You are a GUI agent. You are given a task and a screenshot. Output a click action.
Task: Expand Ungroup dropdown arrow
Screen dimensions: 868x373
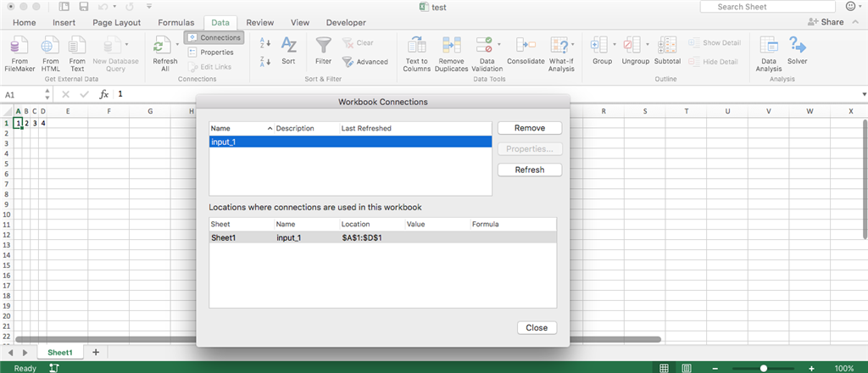pyautogui.click(x=647, y=44)
